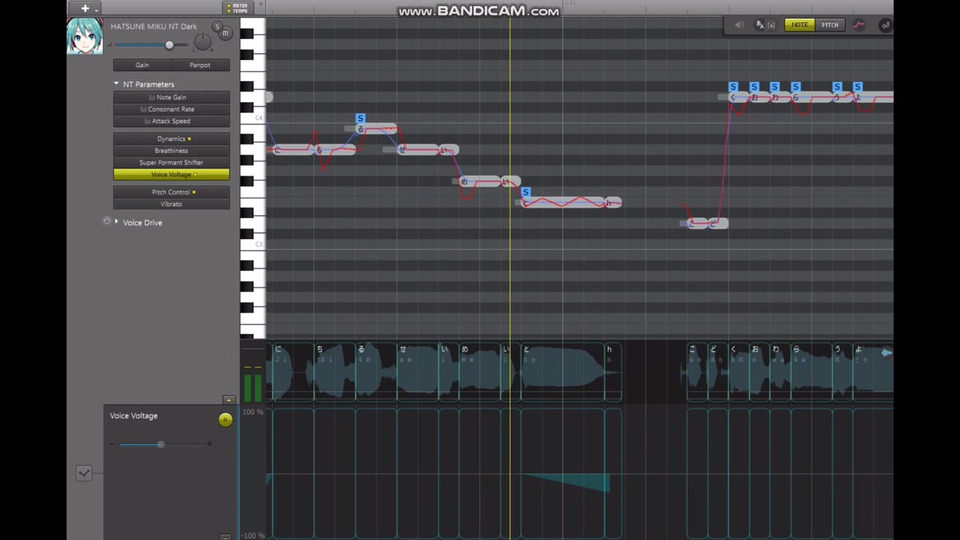
Task: Click the track pan knob
Action: click(202, 42)
